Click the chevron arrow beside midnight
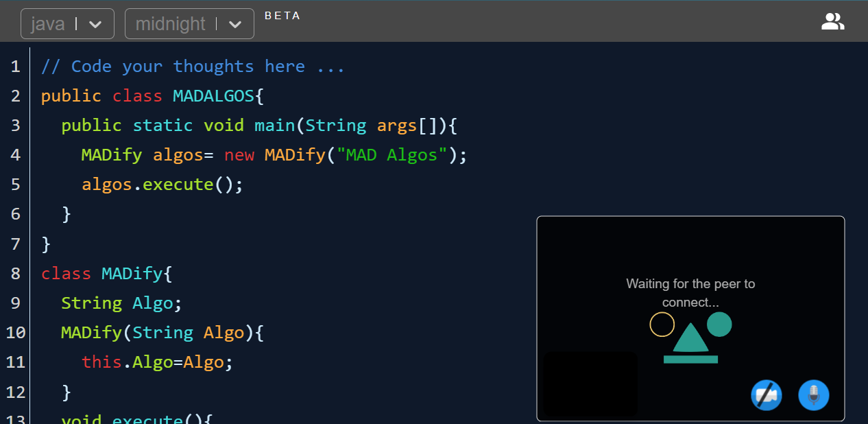The height and width of the screenshot is (424, 868). (235, 24)
